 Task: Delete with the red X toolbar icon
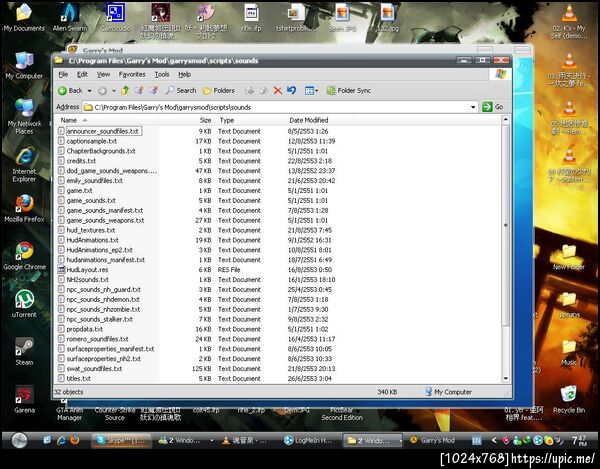[278, 91]
